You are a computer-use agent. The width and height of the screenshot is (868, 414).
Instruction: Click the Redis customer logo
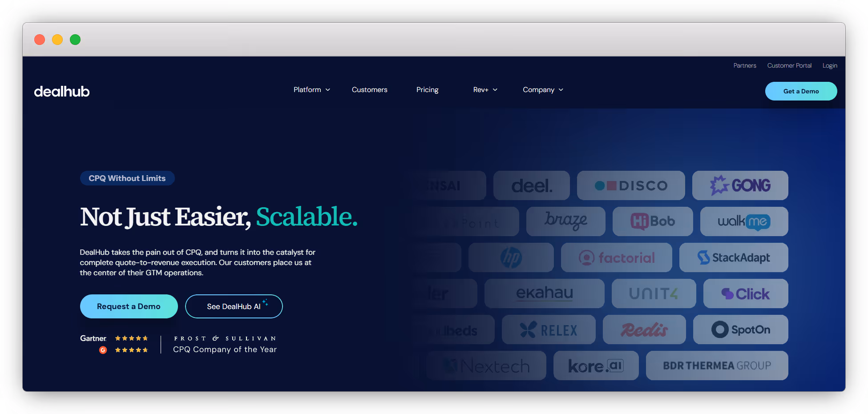pos(644,330)
